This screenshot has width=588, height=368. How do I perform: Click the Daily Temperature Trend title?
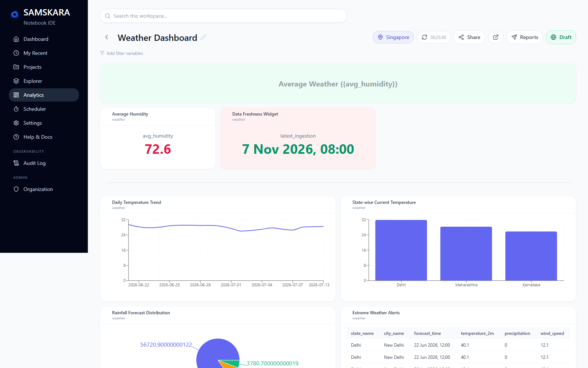[x=136, y=202]
